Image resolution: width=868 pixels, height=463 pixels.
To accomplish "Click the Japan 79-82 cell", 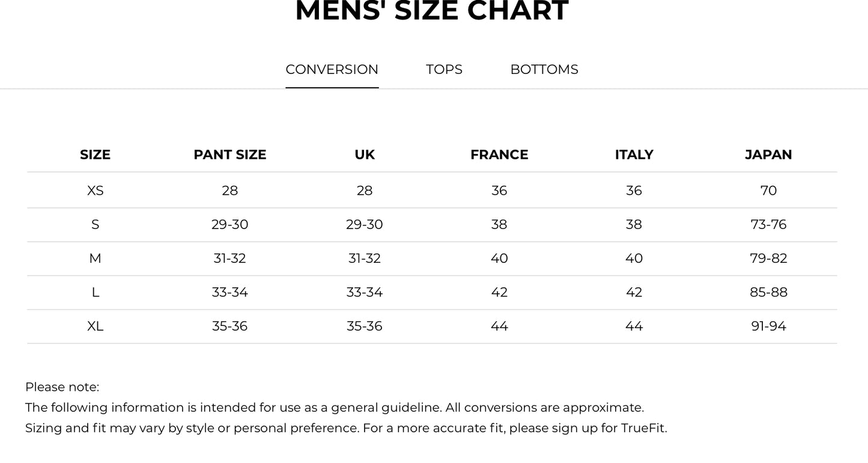I will (768, 259).
